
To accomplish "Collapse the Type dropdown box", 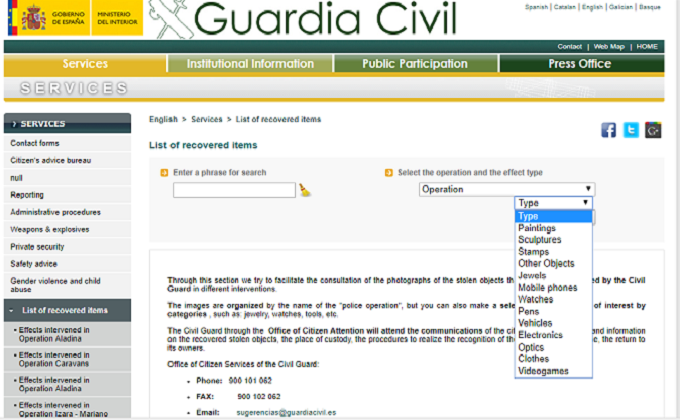I will (553, 203).
